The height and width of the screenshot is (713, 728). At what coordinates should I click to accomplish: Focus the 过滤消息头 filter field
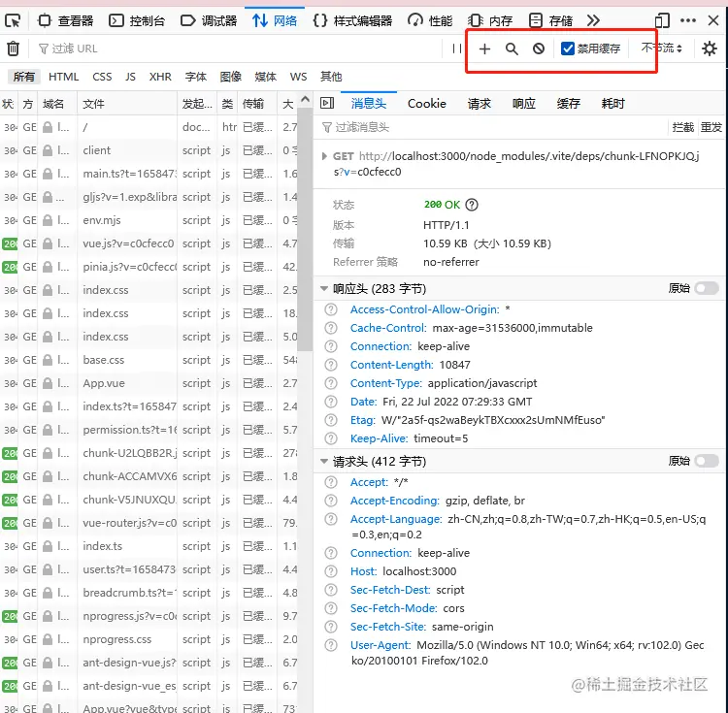point(492,127)
